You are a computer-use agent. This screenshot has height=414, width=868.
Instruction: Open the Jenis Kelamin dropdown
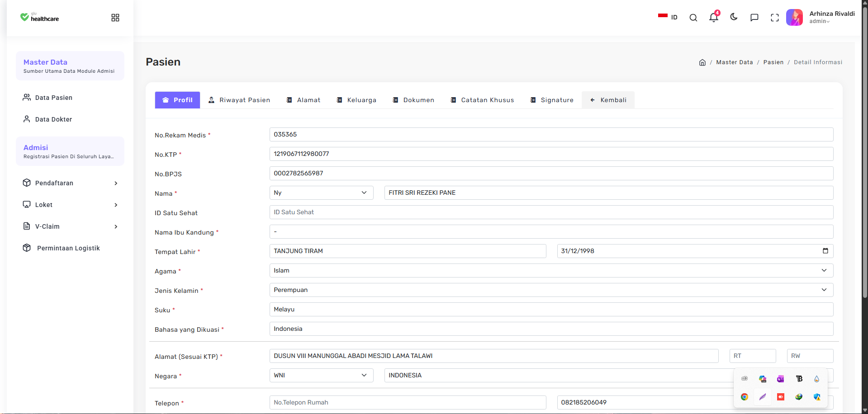point(551,290)
